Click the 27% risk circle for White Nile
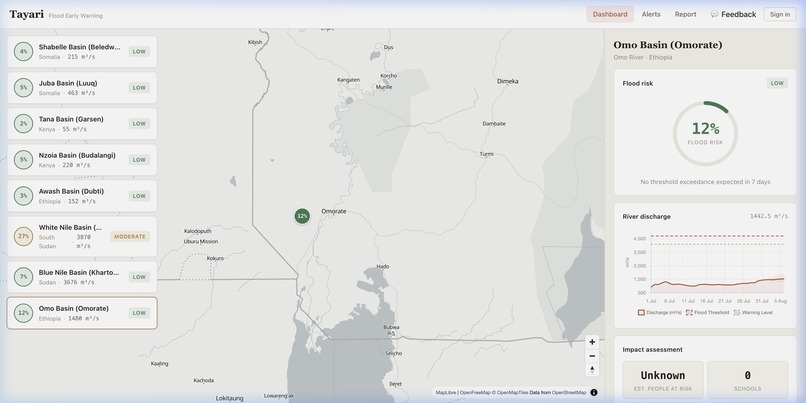This screenshot has width=806, height=403. (23, 236)
